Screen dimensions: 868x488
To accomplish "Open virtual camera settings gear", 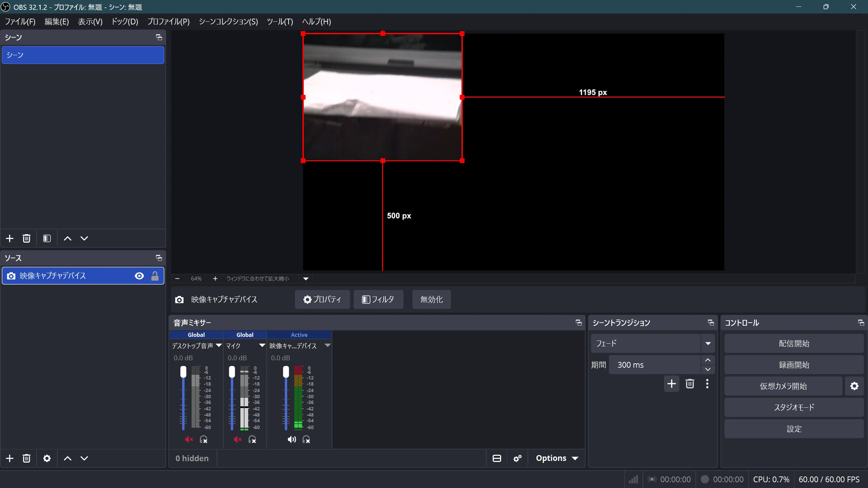I will (x=854, y=386).
